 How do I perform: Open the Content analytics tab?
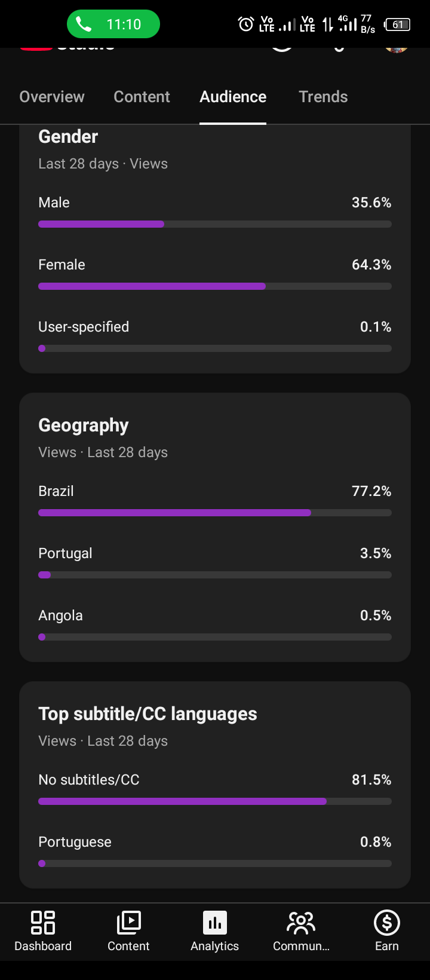click(142, 97)
